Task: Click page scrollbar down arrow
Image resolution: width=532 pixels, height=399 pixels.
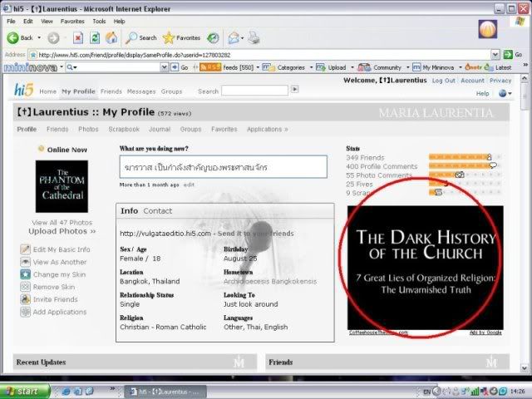Action: point(524,367)
